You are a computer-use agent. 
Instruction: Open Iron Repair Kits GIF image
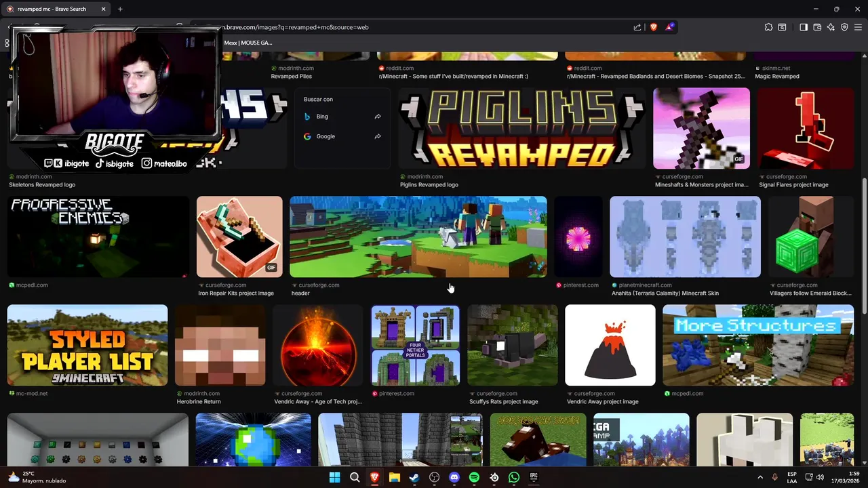(x=239, y=237)
